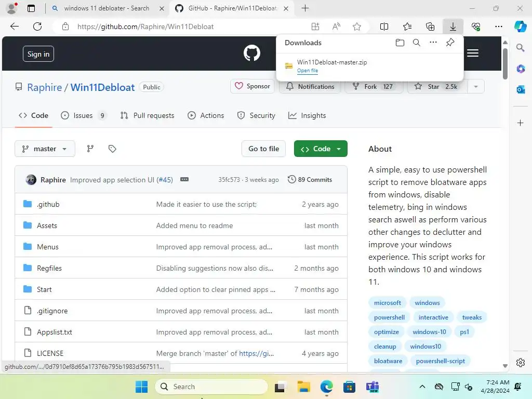Open the Downloads folder icon in the Downloads popup
Screen dimensions: 532x399
[400, 43]
